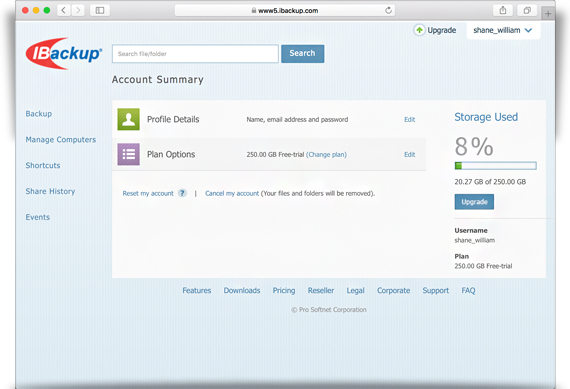Click the Plan Options label
Viewport: 570px width, 389px height.
pyautogui.click(x=171, y=155)
